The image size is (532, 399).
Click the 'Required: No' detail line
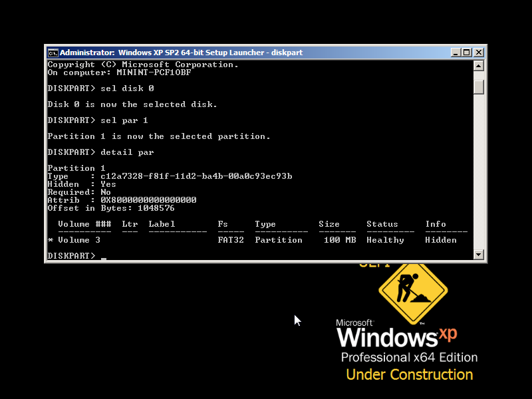79,192
